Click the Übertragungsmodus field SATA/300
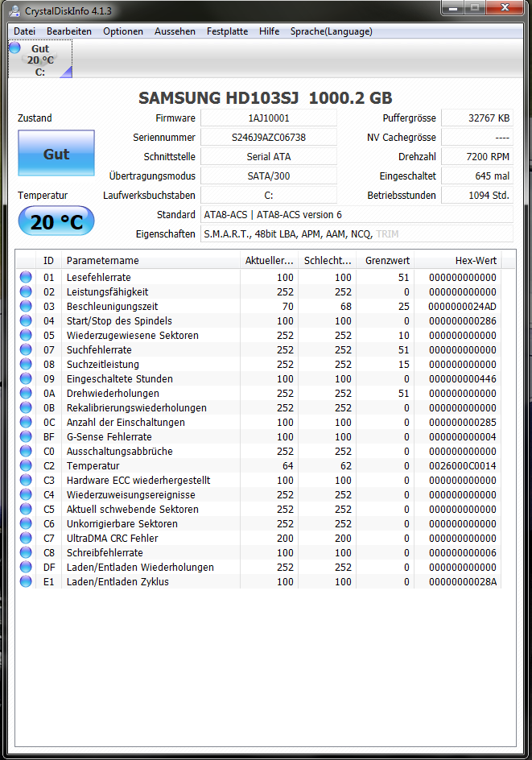 click(269, 176)
